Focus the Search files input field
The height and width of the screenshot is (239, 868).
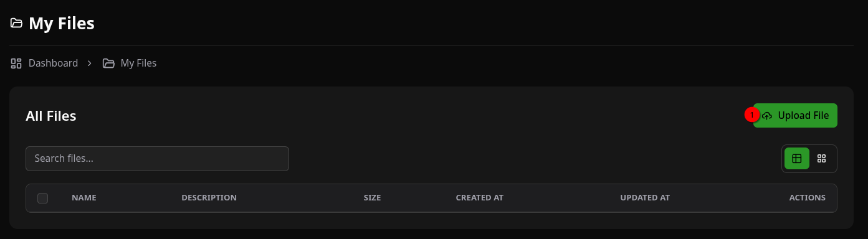[x=157, y=159]
